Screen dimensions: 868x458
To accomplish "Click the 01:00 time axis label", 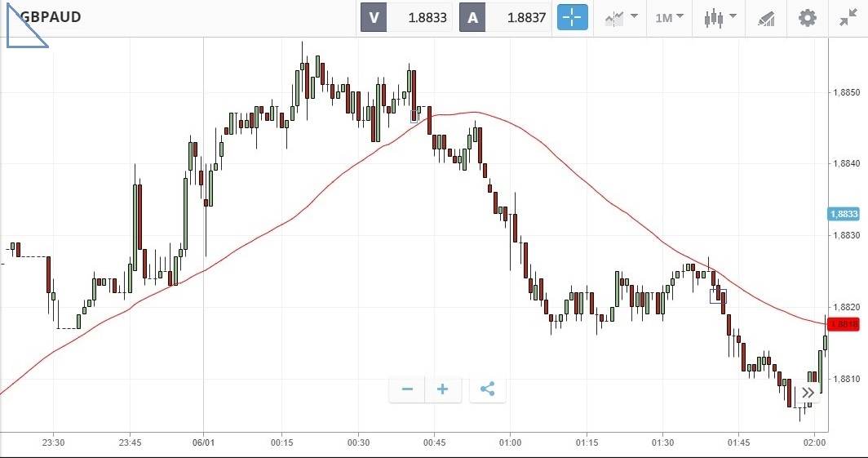I will pos(509,442).
